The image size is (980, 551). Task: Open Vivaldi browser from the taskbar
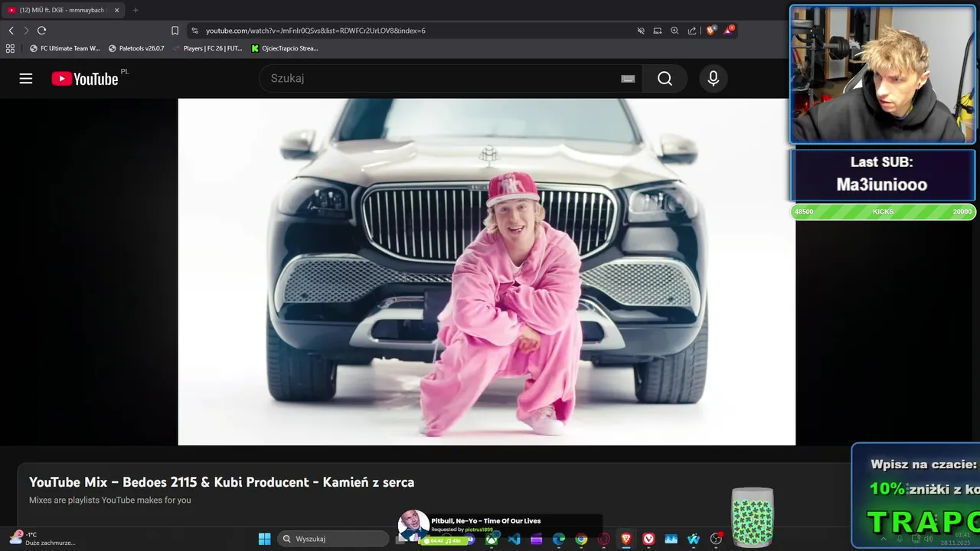coord(648,539)
